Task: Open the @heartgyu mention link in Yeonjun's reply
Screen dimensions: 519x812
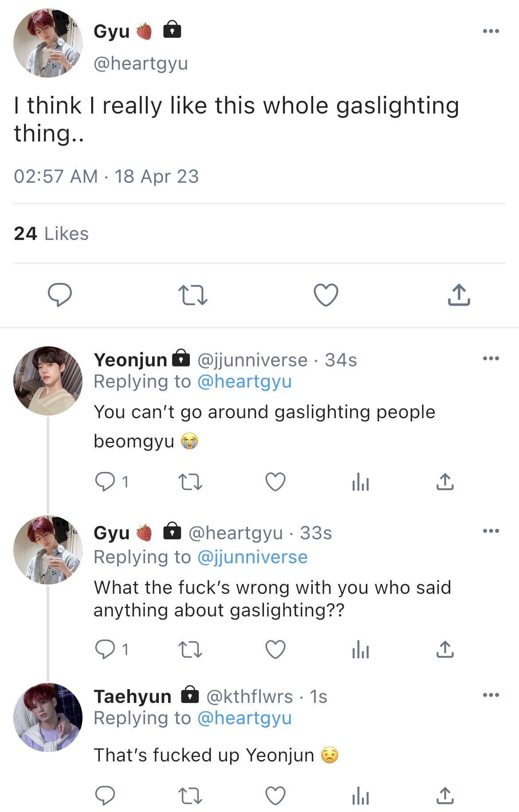Action: 244,382
